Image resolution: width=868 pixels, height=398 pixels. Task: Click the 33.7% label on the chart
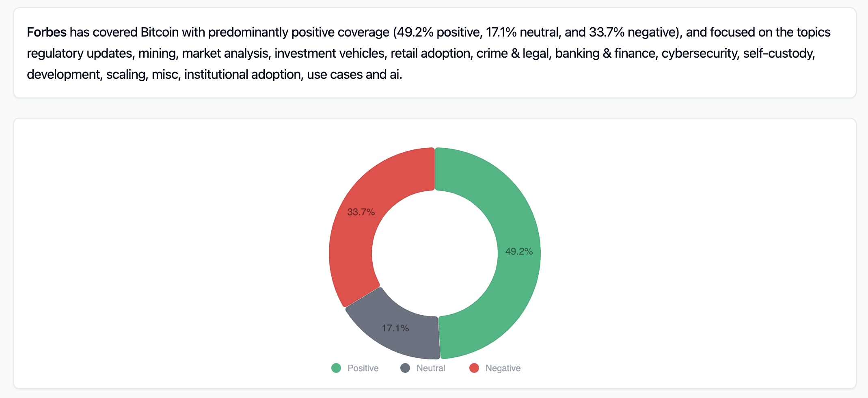tap(361, 212)
